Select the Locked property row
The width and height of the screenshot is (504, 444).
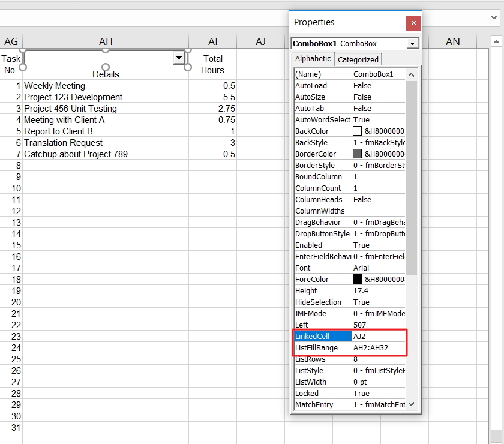[x=349, y=394]
